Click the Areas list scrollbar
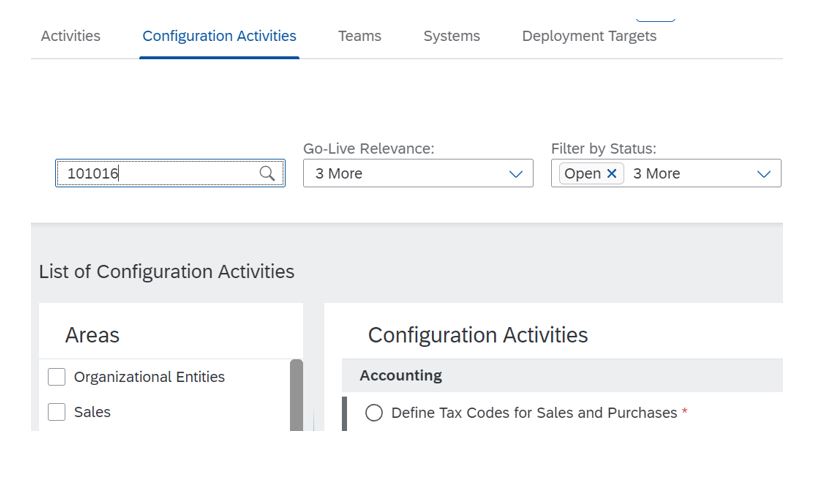 (x=296, y=395)
